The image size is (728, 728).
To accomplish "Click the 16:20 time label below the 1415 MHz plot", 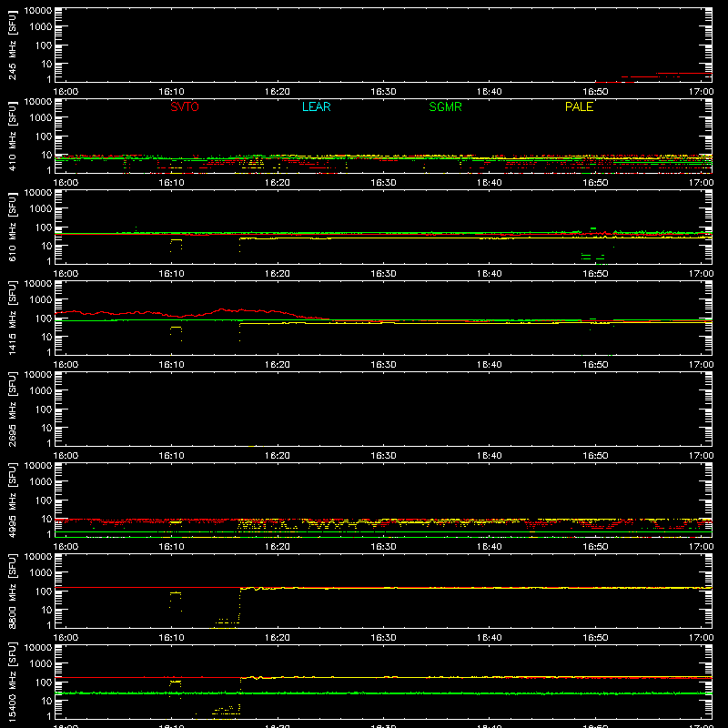I will tap(278, 365).
